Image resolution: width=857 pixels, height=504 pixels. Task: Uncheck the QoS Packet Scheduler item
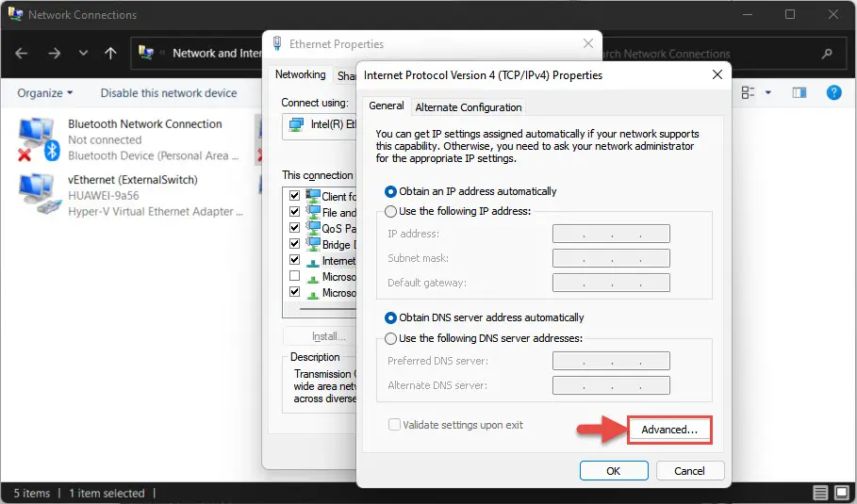click(294, 227)
